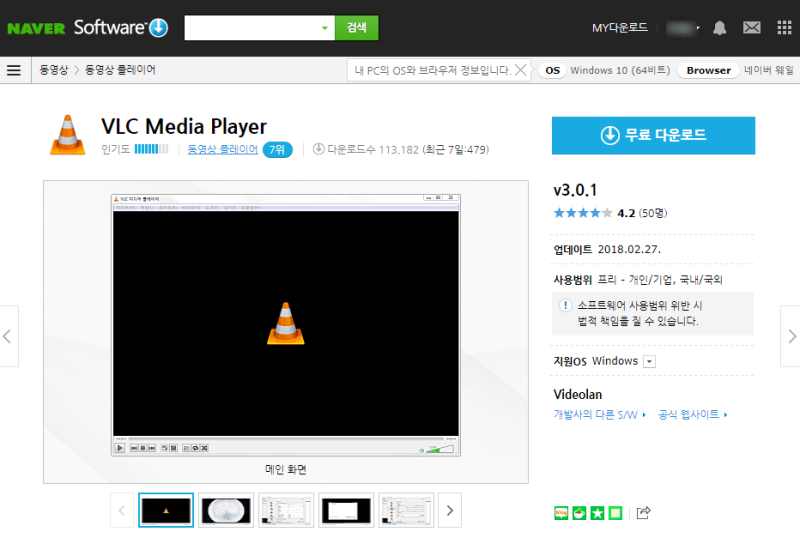
Task: Open MY다운로드 link
Action: [x=620, y=28]
